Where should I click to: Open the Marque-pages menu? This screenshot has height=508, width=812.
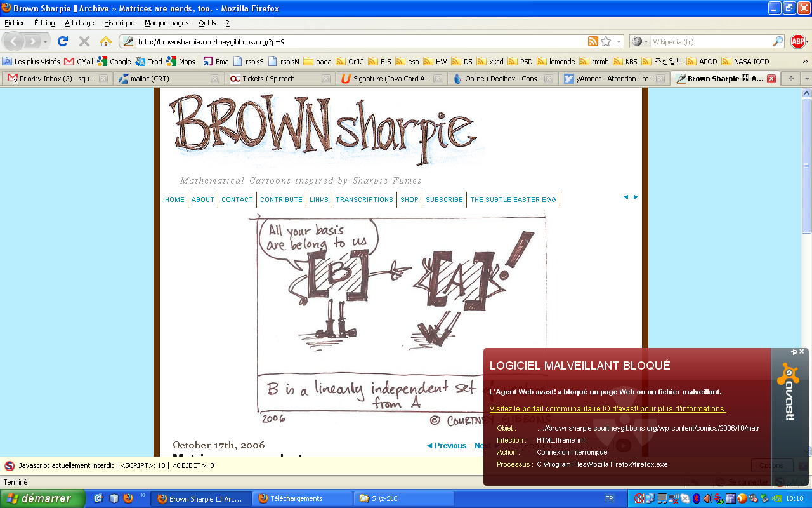(166, 23)
